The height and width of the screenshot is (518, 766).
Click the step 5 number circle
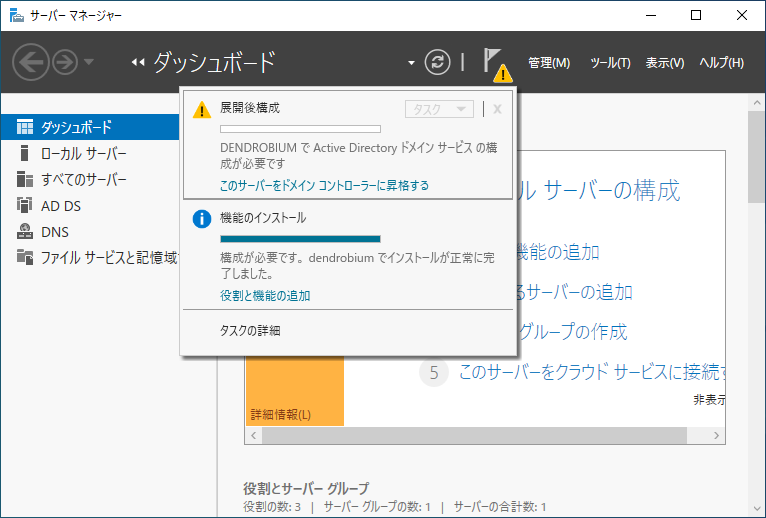pos(434,373)
